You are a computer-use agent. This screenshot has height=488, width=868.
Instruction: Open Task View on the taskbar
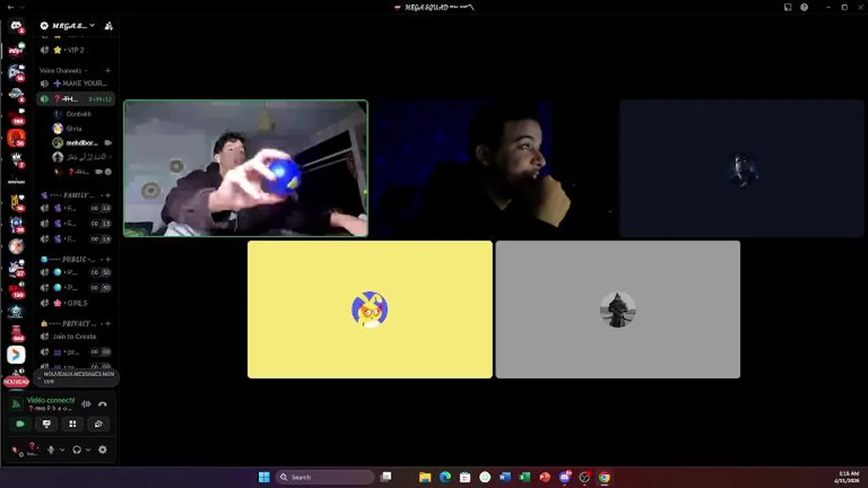click(386, 477)
